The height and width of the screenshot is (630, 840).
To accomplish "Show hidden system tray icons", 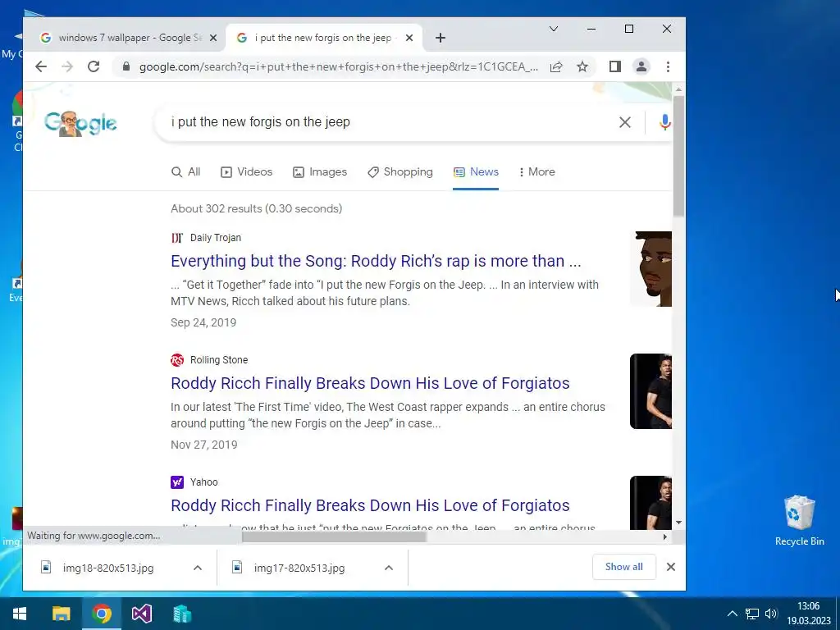I will tap(733, 614).
